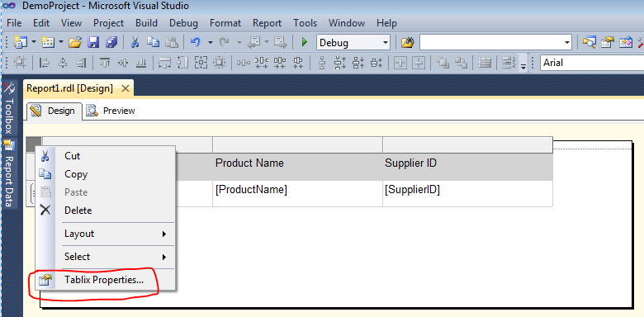The width and height of the screenshot is (644, 317).
Task: Choose Tablix Properties from context menu
Action: click(106, 280)
